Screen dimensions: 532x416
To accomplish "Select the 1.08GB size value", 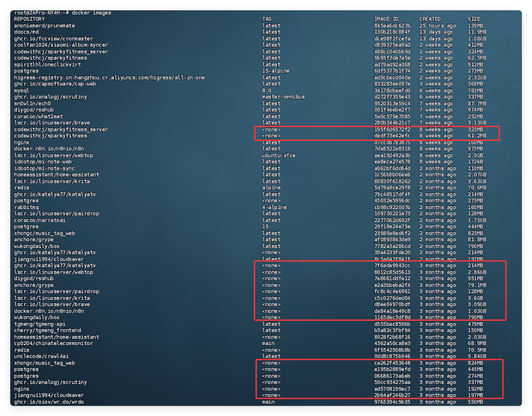I will point(477,39).
